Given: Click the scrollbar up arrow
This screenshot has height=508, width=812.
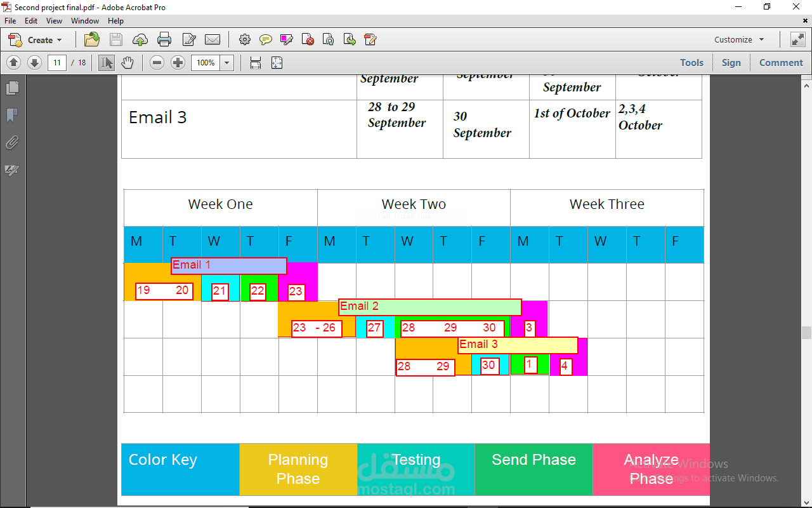Looking at the screenshot, I should point(806,84).
